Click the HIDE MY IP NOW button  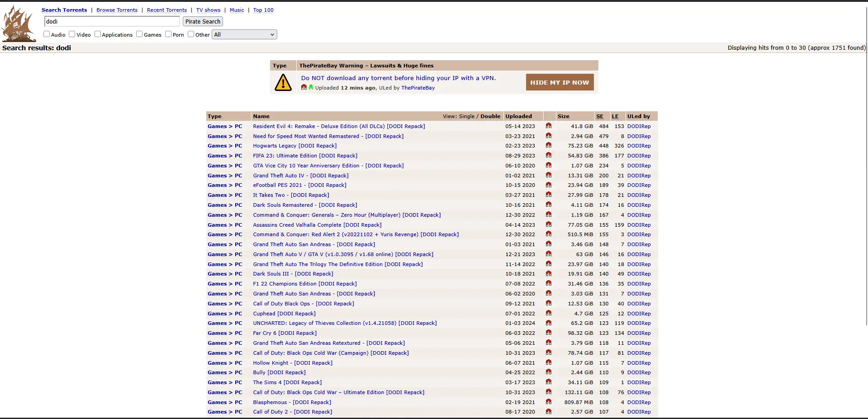tap(560, 82)
